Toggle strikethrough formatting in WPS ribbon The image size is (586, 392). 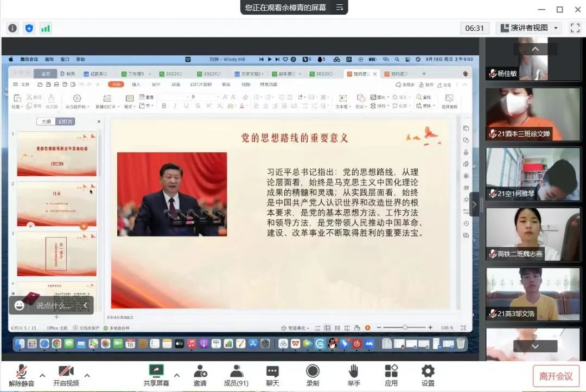pyautogui.click(x=198, y=106)
